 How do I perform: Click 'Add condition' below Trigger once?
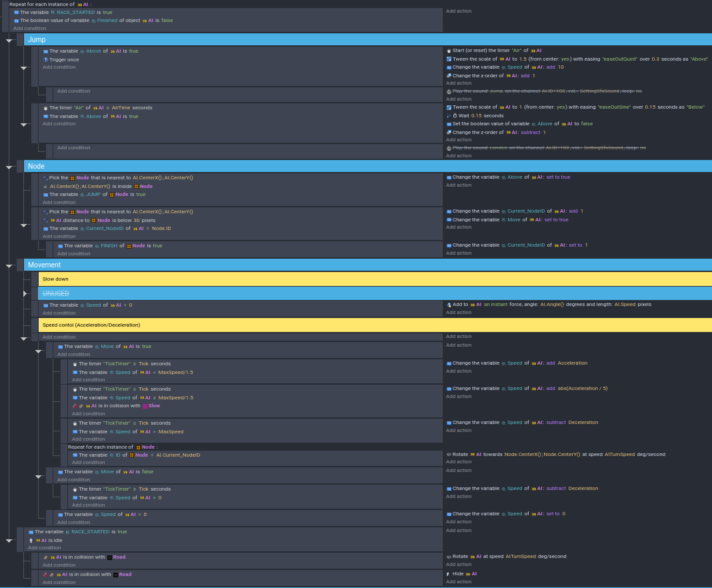pyautogui.click(x=59, y=67)
